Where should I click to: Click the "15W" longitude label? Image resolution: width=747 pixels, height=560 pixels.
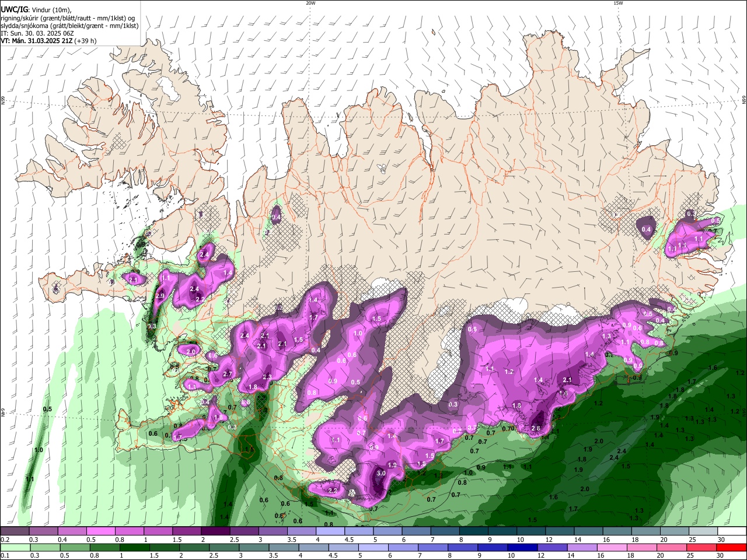pyautogui.click(x=618, y=3)
